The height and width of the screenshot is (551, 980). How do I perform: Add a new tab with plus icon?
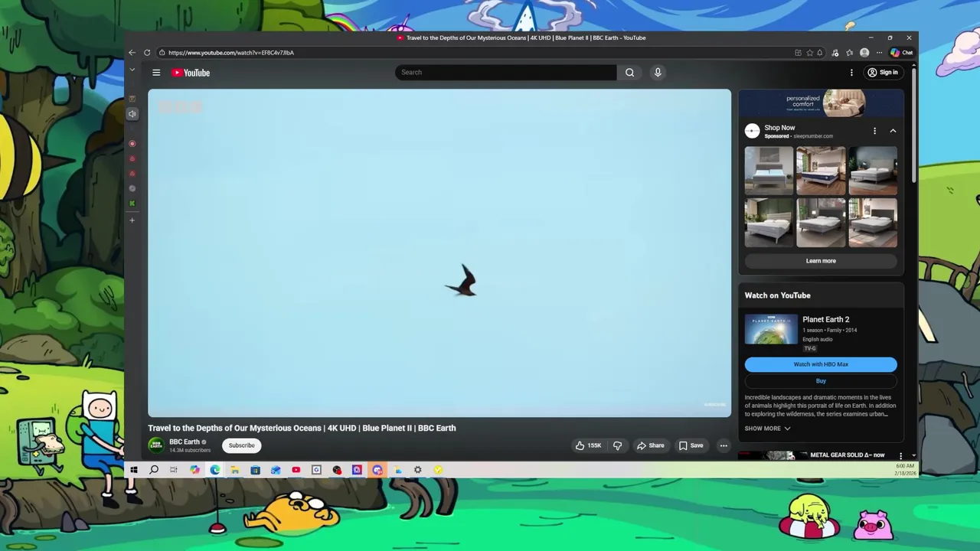coord(132,220)
